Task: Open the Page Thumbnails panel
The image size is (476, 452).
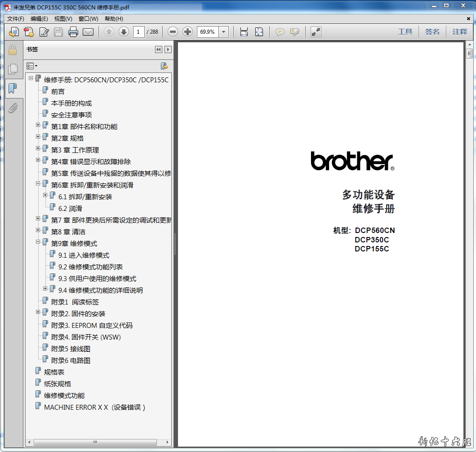Action: coord(13,69)
